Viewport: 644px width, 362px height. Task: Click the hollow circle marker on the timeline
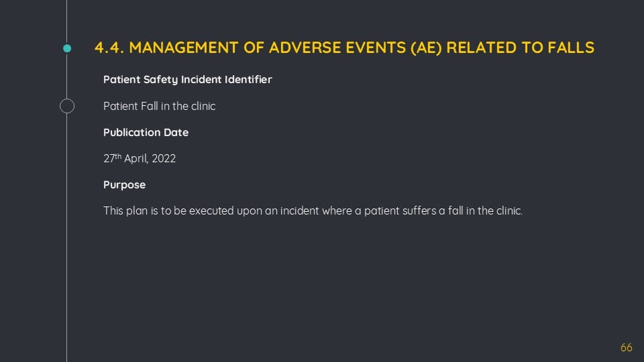click(x=67, y=106)
